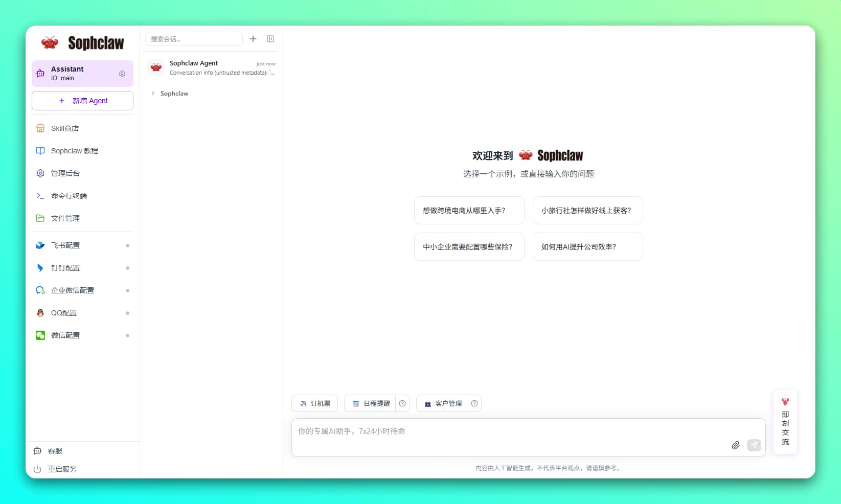Expand the Sophclaw conversation group
Screen dimensions: 841x504
153,94
